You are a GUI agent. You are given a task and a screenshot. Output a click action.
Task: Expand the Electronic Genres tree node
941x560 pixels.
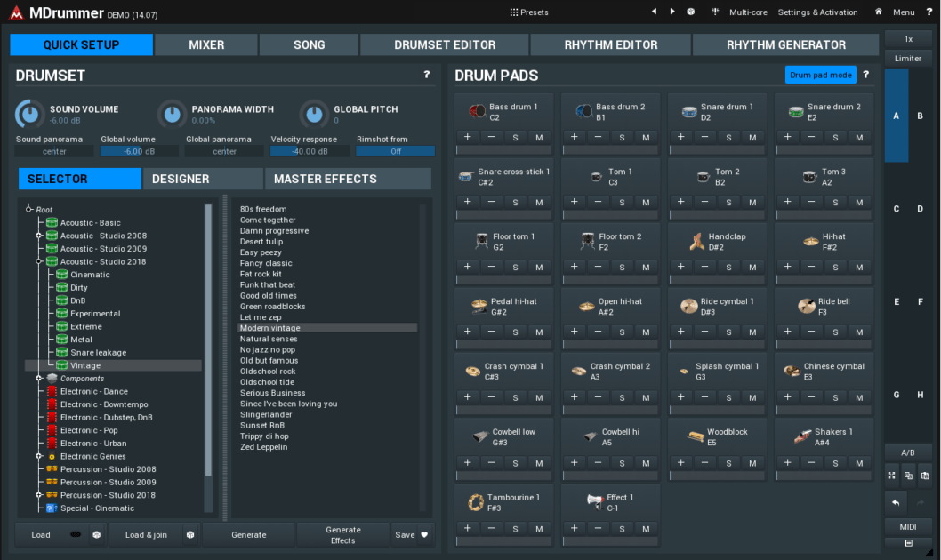coord(39,456)
